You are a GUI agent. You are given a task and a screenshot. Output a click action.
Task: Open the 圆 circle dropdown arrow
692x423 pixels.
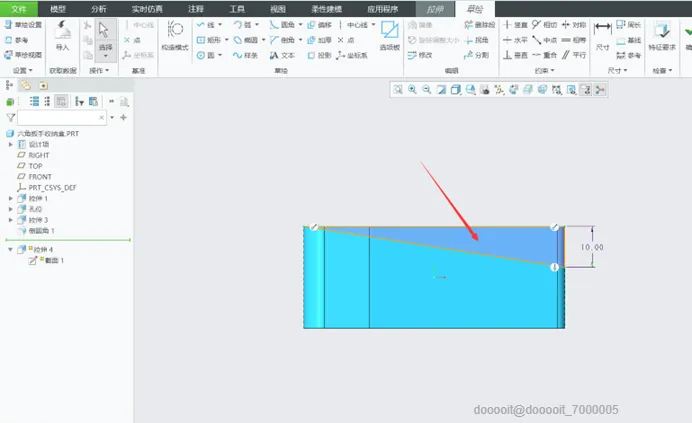click(x=220, y=55)
